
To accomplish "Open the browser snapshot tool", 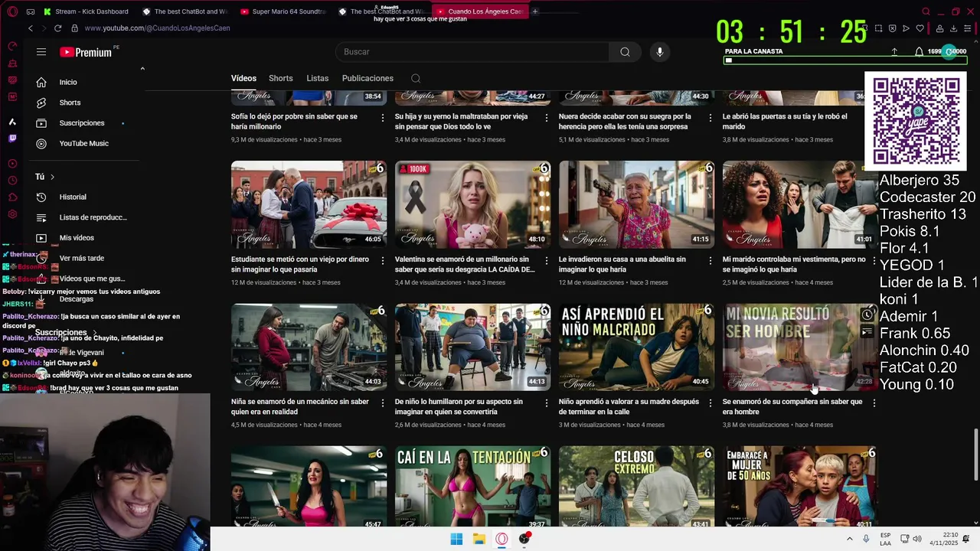I will point(880,28).
